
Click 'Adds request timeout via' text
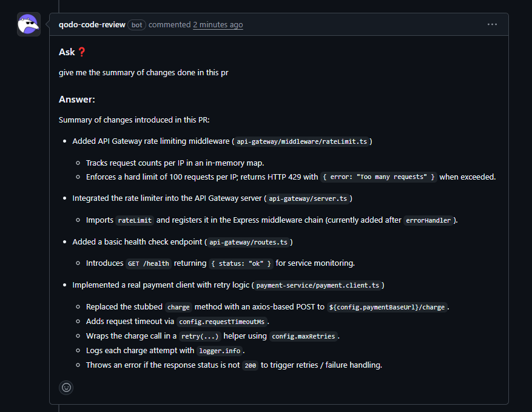pos(130,321)
